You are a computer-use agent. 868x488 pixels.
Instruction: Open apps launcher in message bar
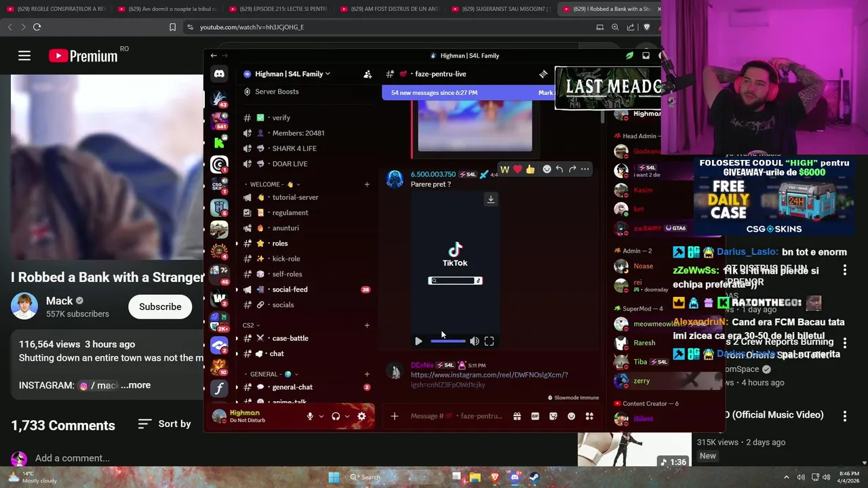pos(589,416)
